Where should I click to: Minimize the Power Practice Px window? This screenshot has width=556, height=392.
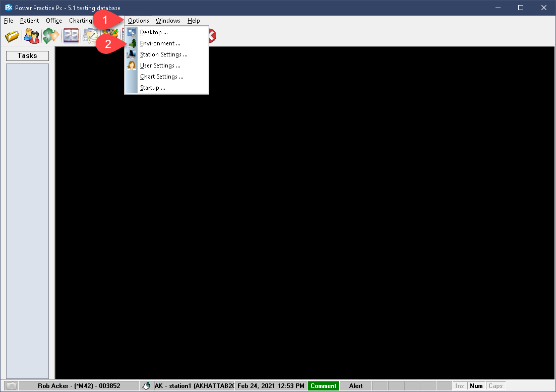[498, 8]
